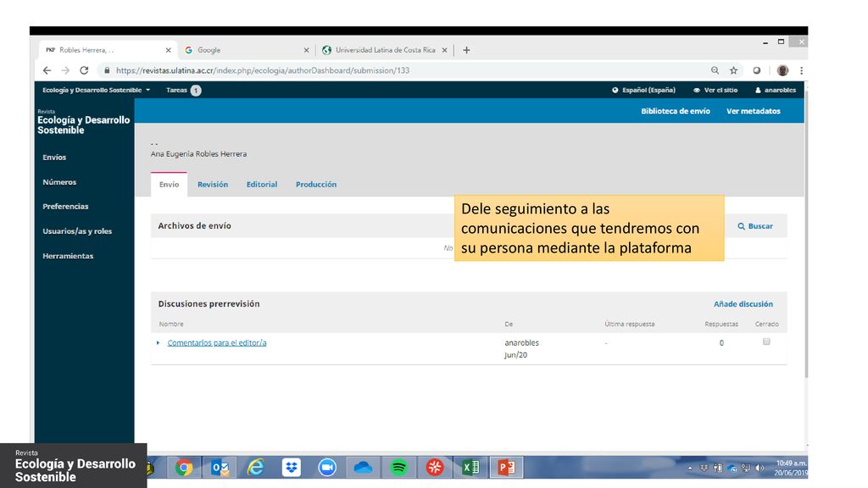Switch to PowerPoint in the taskbar

(x=506, y=468)
